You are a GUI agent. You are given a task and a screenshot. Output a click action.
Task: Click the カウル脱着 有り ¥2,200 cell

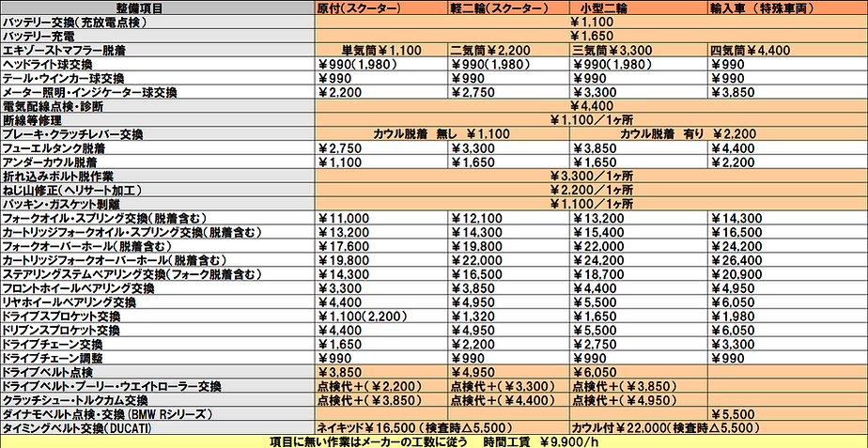coord(719,134)
